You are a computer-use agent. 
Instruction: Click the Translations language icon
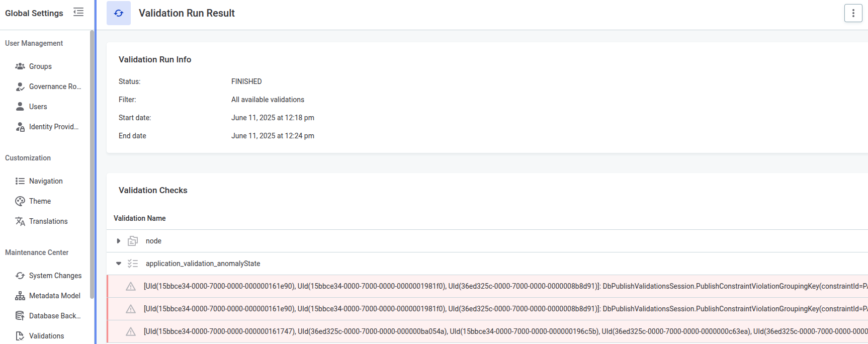(x=20, y=221)
